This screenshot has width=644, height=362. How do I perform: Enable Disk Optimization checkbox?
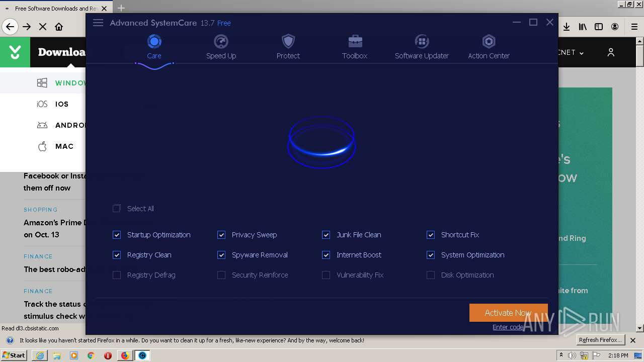click(x=431, y=275)
